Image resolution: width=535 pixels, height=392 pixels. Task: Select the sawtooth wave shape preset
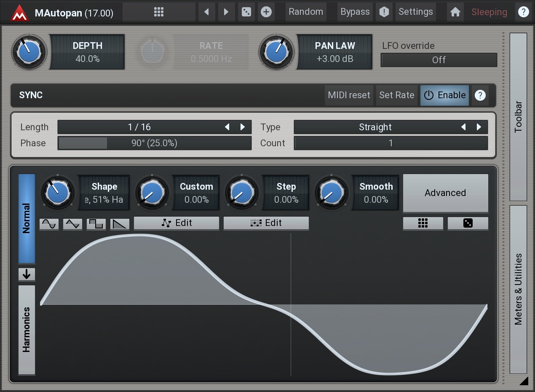click(x=120, y=224)
